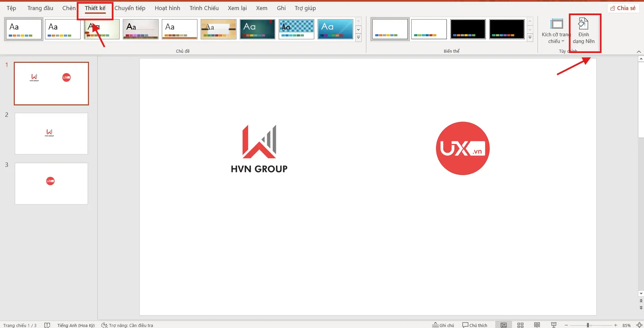The height and width of the screenshot is (328, 644).
Task: Open Kích cỡ trang chiếu slide size options
Action: pyautogui.click(x=556, y=33)
